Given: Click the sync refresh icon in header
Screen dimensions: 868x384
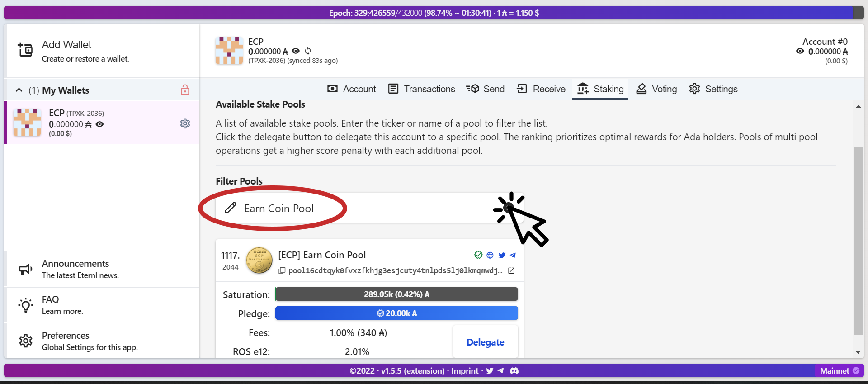Looking at the screenshot, I should coord(308,51).
